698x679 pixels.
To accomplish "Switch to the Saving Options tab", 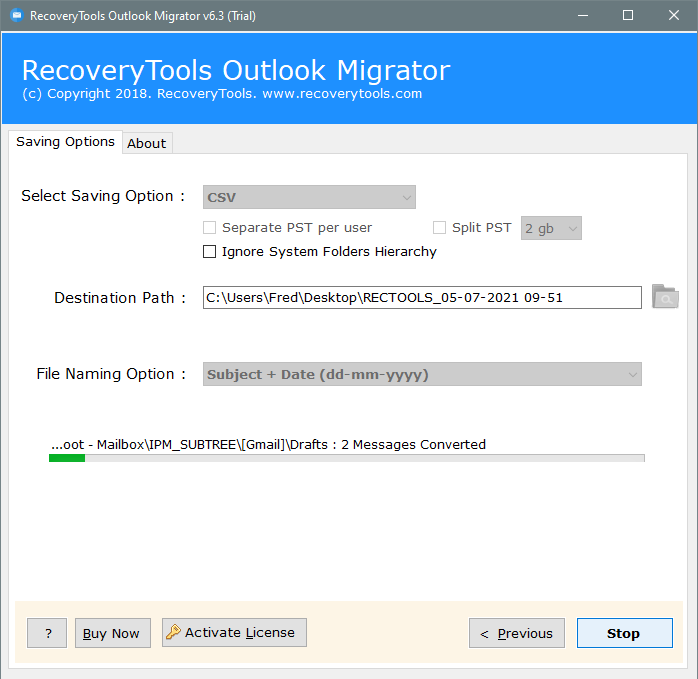I will 65,142.
